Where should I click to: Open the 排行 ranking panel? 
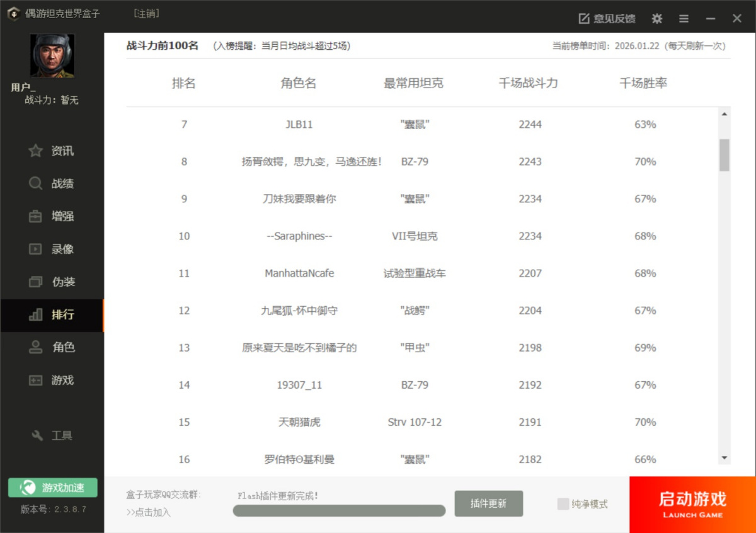(x=53, y=314)
